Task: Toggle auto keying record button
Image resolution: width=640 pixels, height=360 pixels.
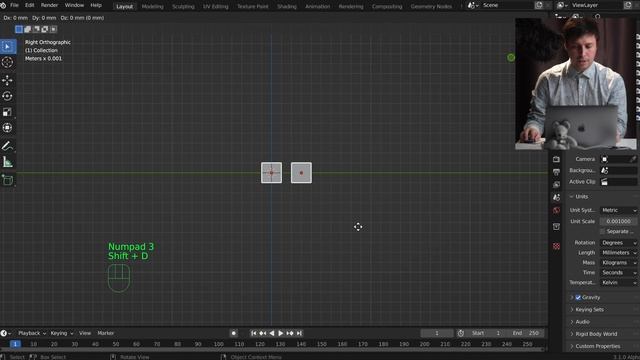Action: click(233, 333)
